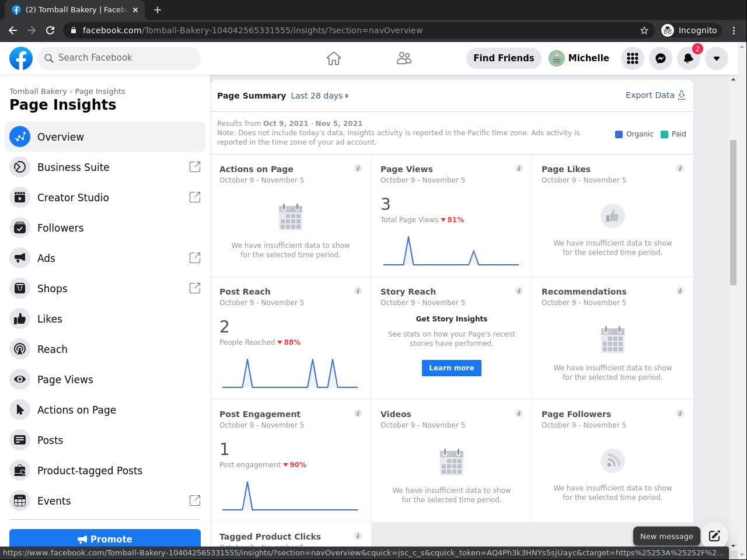Image resolution: width=747 pixels, height=560 pixels.
Task: Click the Promote button
Action: point(105,538)
